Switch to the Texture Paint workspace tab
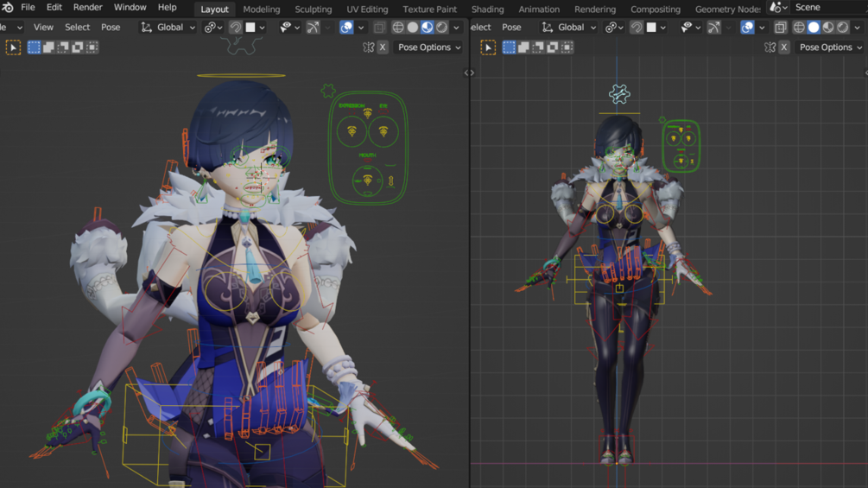Screen dimensions: 868x488 (x=429, y=9)
